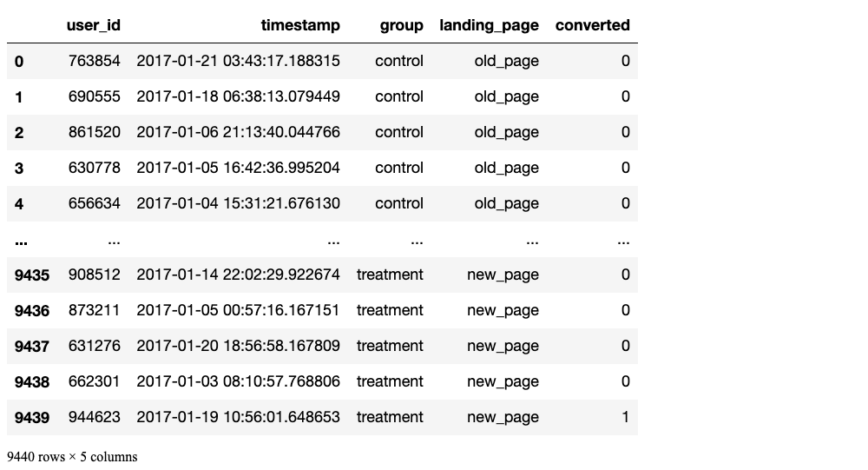Click the group column header
The height and width of the screenshot is (470, 868).
tap(401, 26)
